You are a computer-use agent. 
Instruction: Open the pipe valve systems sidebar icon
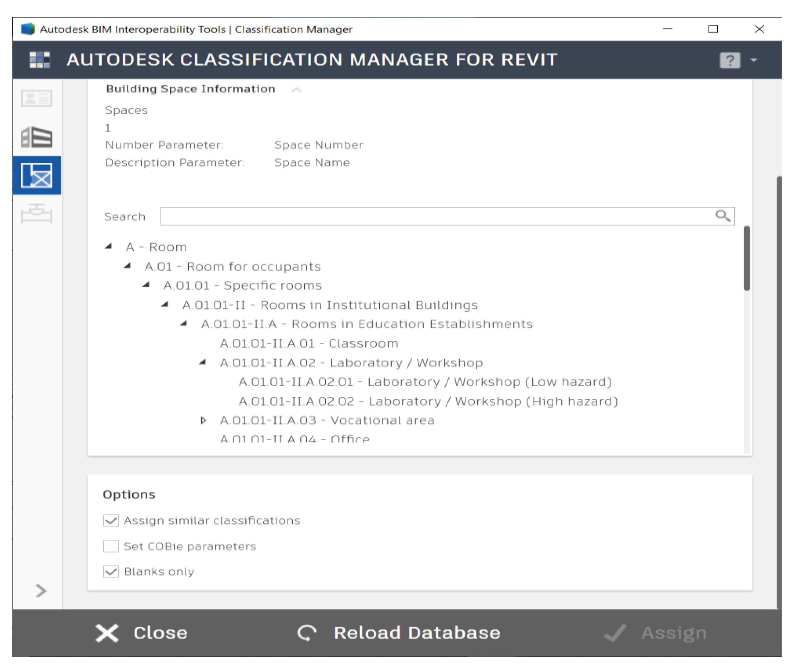click(36, 213)
